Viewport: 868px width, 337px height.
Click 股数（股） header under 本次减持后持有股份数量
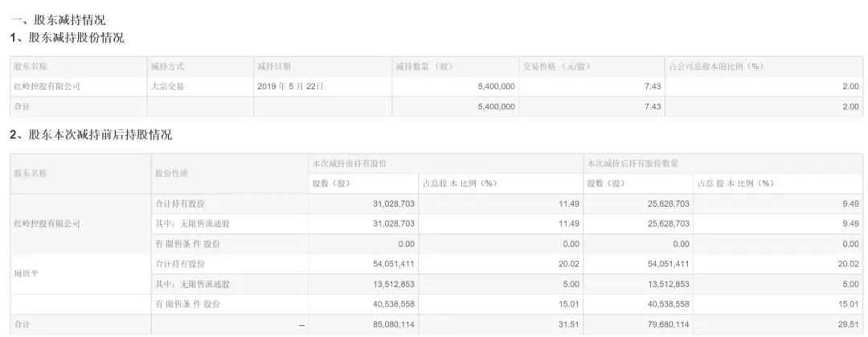coord(606,183)
